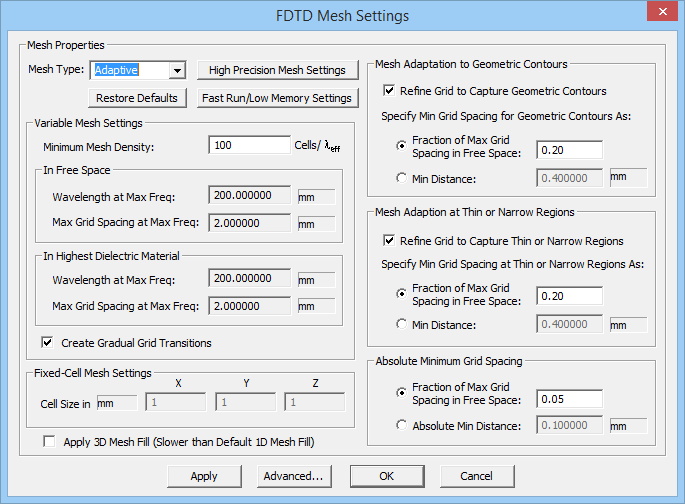Select Min Distance radio for Thin Regions
The width and height of the screenshot is (685, 504).
point(402,324)
